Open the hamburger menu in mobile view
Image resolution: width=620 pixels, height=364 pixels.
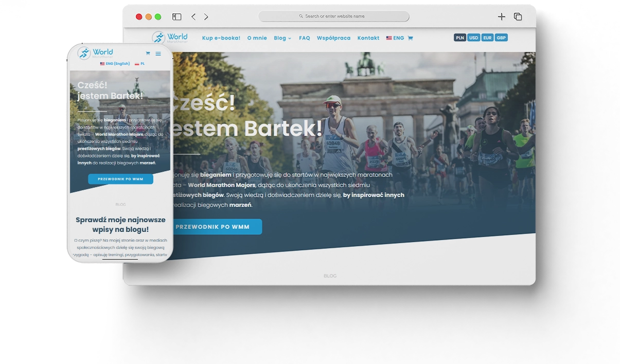[x=158, y=53]
